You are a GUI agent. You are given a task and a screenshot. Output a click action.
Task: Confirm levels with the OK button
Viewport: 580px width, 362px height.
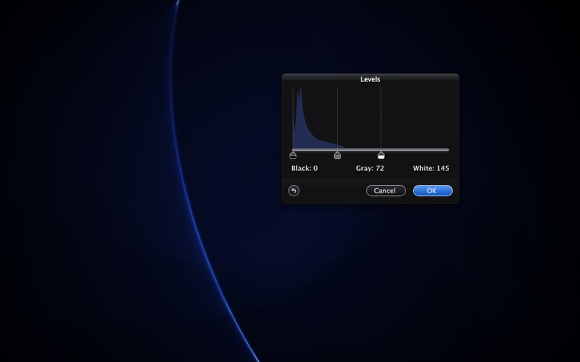432,191
